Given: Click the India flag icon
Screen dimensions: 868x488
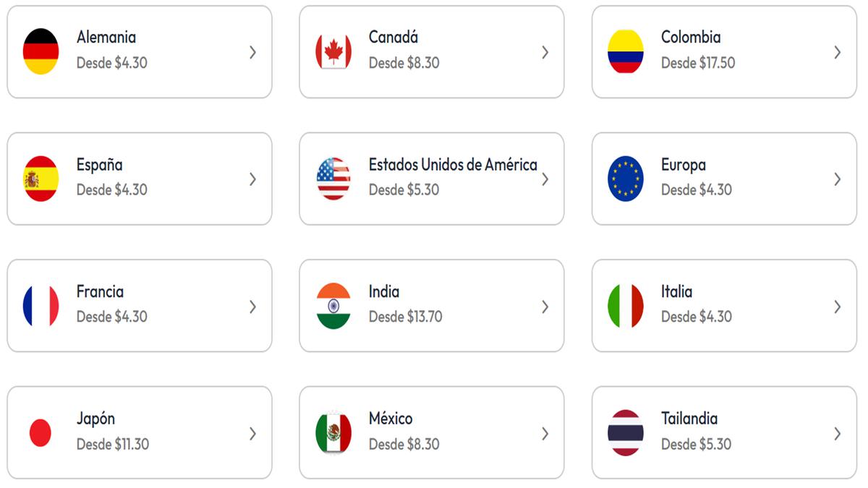Looking at the screenshot, I should pyautogui.click(x=333, y=306).
